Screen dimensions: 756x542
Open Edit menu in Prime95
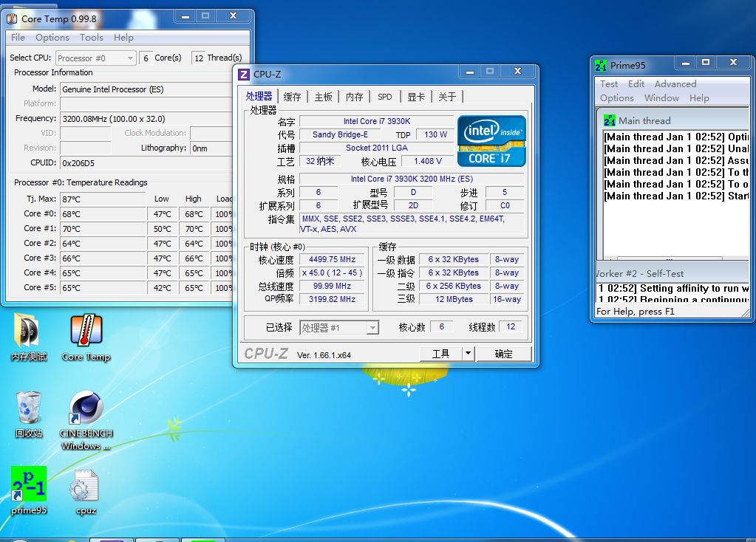click(x=636, y=84)
